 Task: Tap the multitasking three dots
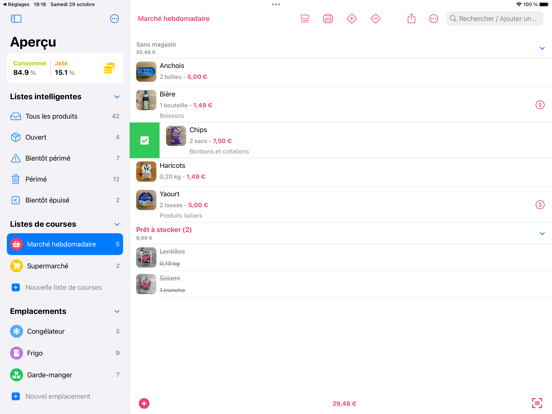[x=276, y=5]
